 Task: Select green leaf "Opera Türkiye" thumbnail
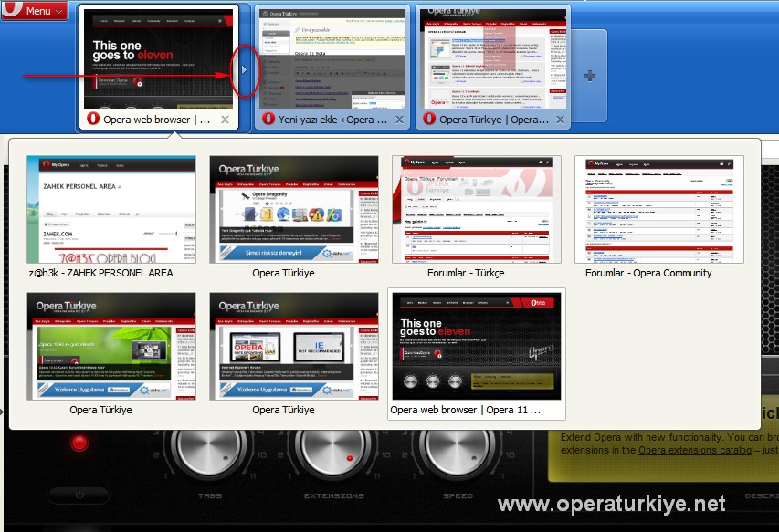[111, 347]
